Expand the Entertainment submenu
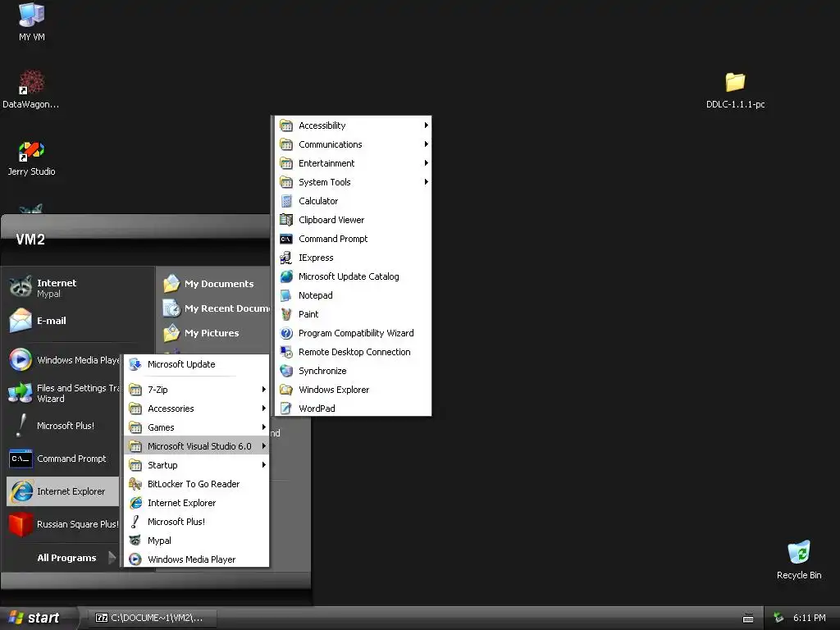The height and width of the screenshot is (630, 840). 353,163
